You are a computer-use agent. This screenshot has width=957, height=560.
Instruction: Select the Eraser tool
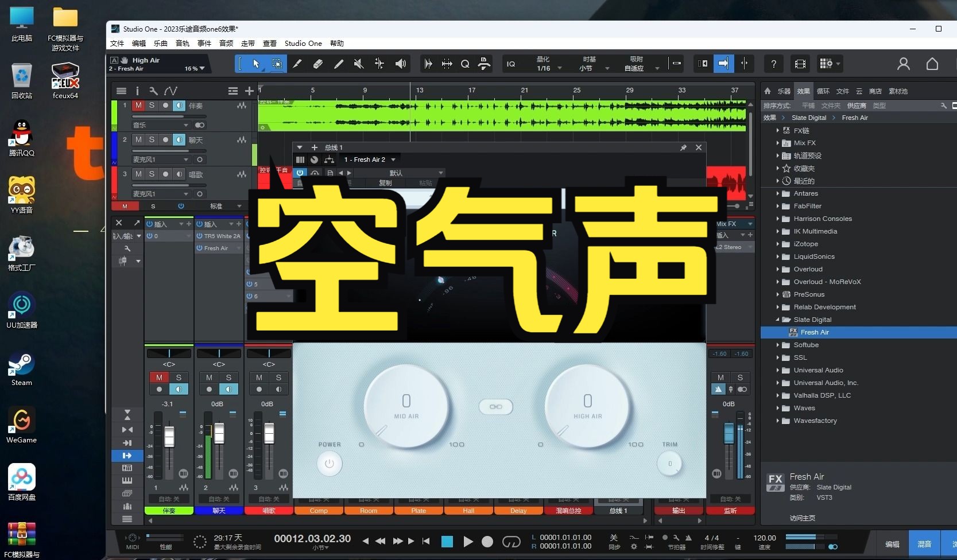[318, 64]
